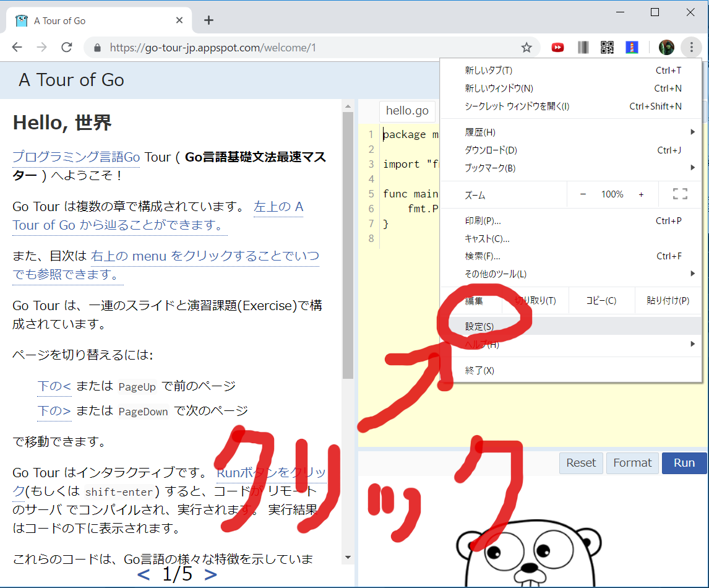Click the Run button

[x=684, y=463]
